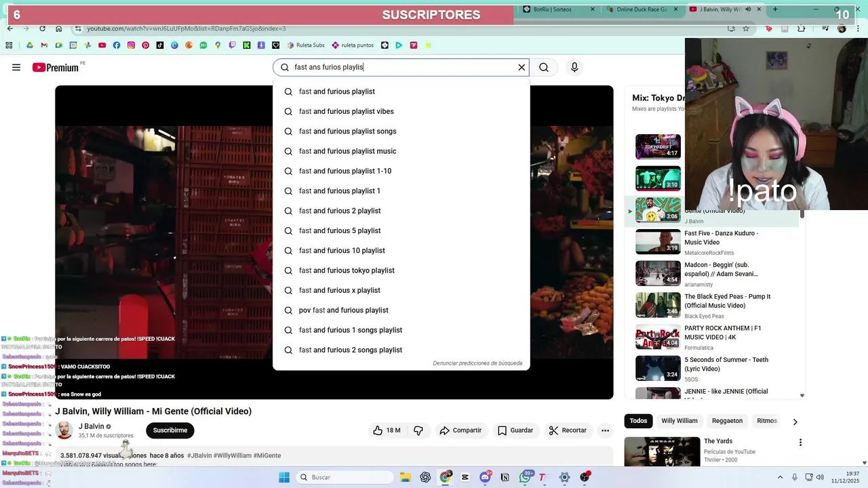This screenshot has width=868, height=488.
Task: Choose suggestion fast and furious tokyo playlist
Action: click(x=401, y=270)
